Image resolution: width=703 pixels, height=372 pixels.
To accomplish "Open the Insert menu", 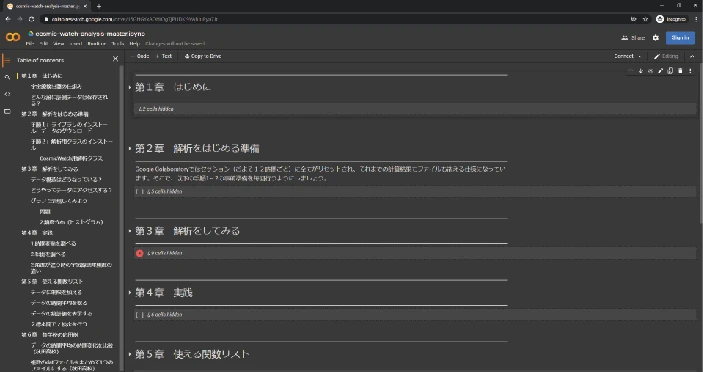I will [76, 44].
